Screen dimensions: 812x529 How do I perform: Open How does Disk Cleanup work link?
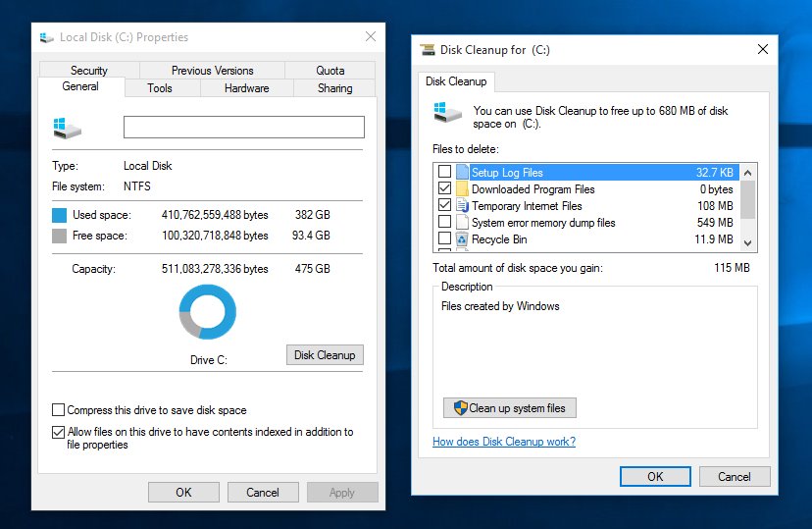[504, 442]
